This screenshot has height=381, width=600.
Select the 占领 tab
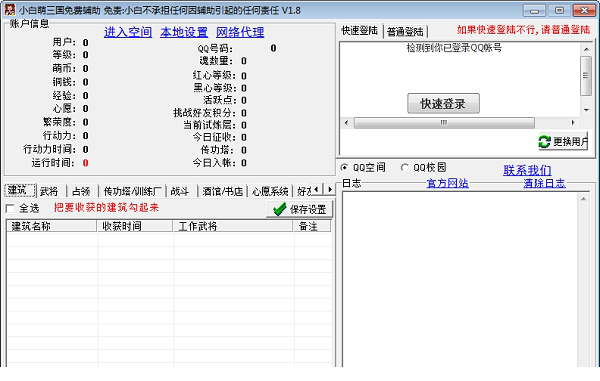[81, 191]
